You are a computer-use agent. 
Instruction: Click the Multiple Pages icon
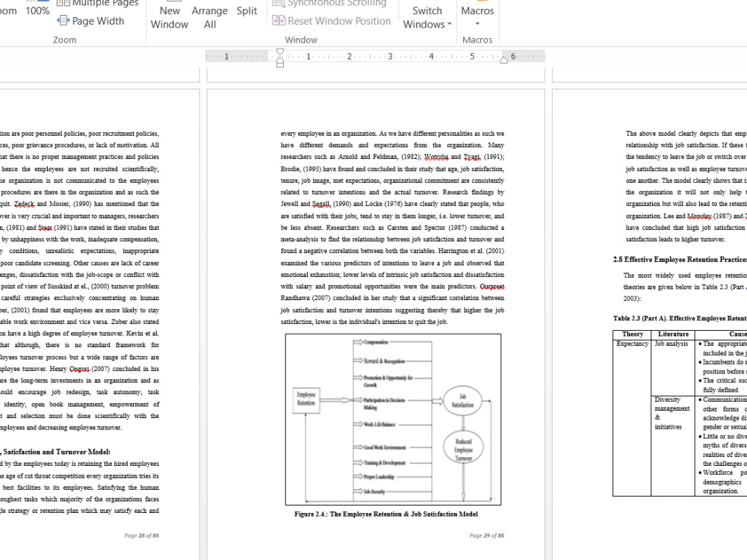(x=63, y=3)
